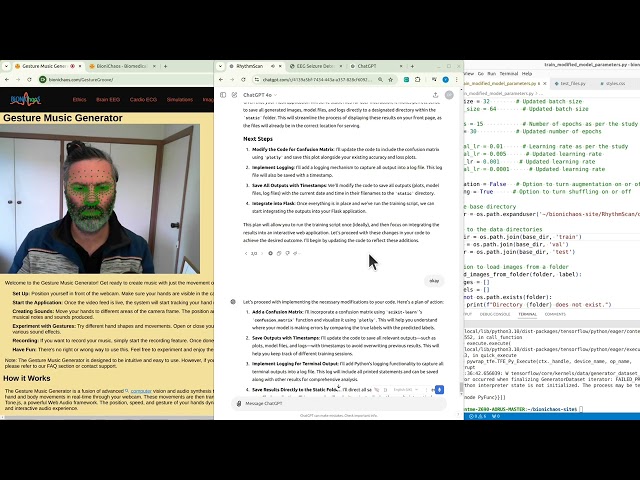Click the blue microphone voice button
This screenshot has height=480, width=640.
[x=439, y=390]
